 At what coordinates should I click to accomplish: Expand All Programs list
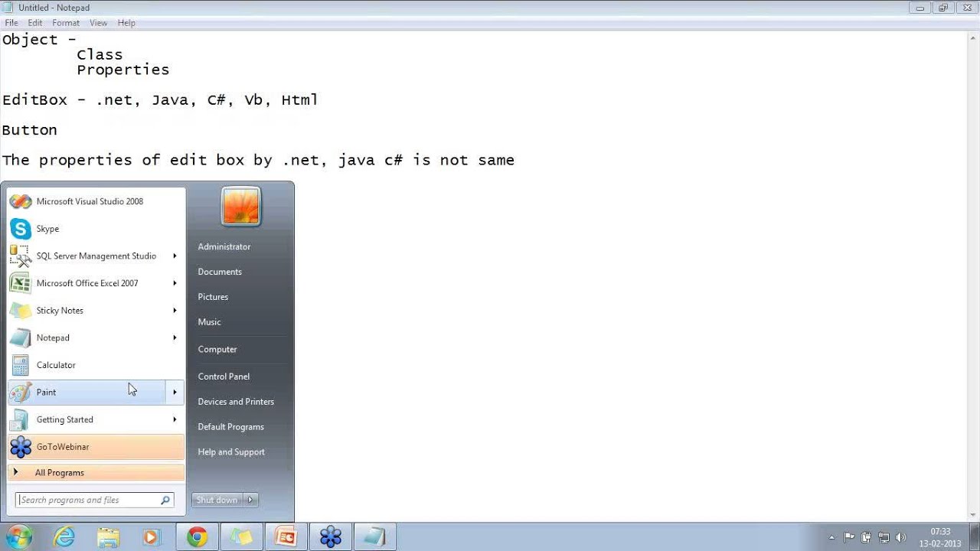(x=96, y=473)
